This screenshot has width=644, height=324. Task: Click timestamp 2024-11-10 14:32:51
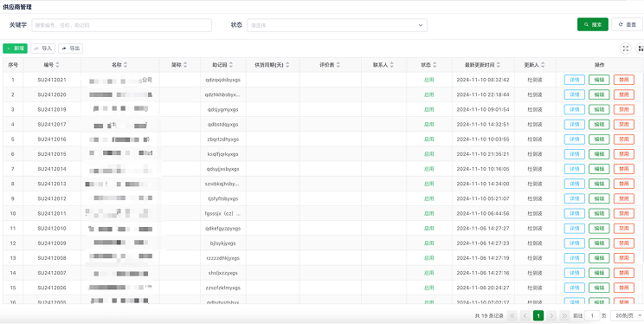pyautogui.click(x=483, y=124)
